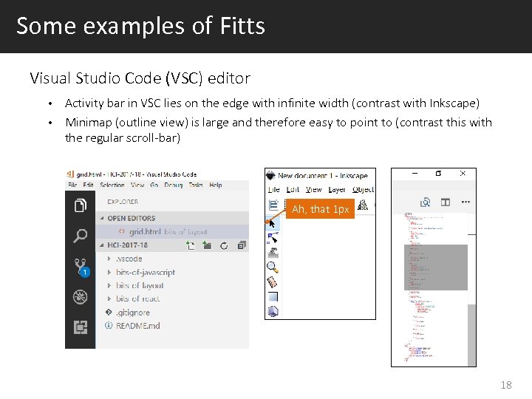Click New File icon in HCI-2017-18 header

click(191, 245)
